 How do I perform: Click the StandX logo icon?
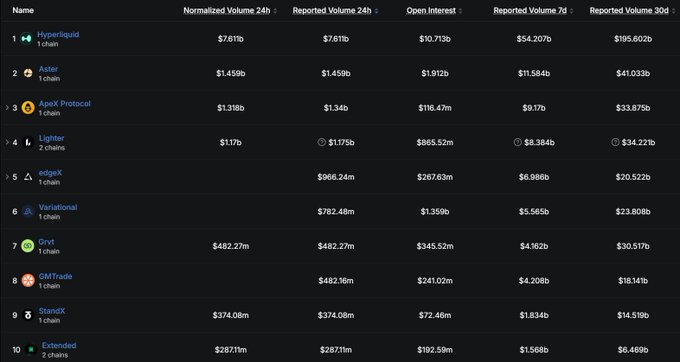tap(28, 315)
